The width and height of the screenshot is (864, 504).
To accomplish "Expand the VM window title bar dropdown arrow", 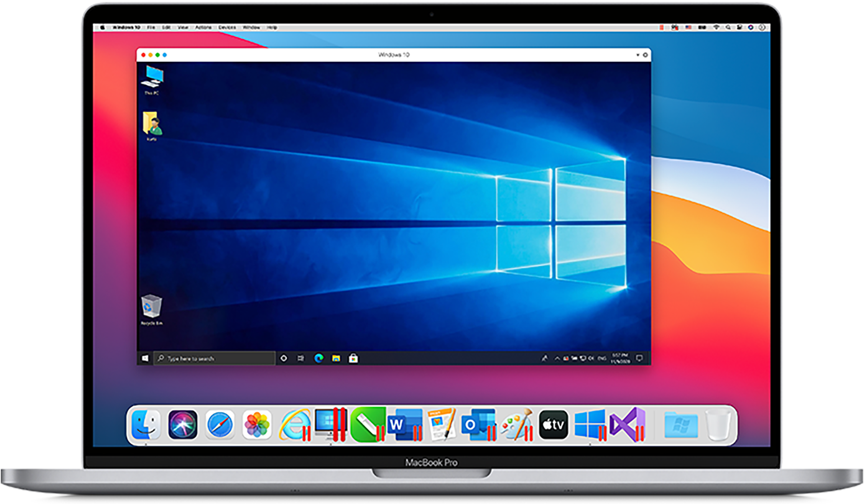I will tap(638, 55).
